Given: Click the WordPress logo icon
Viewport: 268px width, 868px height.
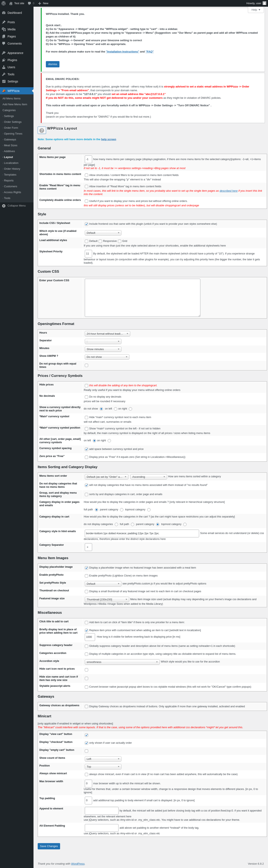Looking at the screenshot, I should pyautogui.click(x=4, y=3).
